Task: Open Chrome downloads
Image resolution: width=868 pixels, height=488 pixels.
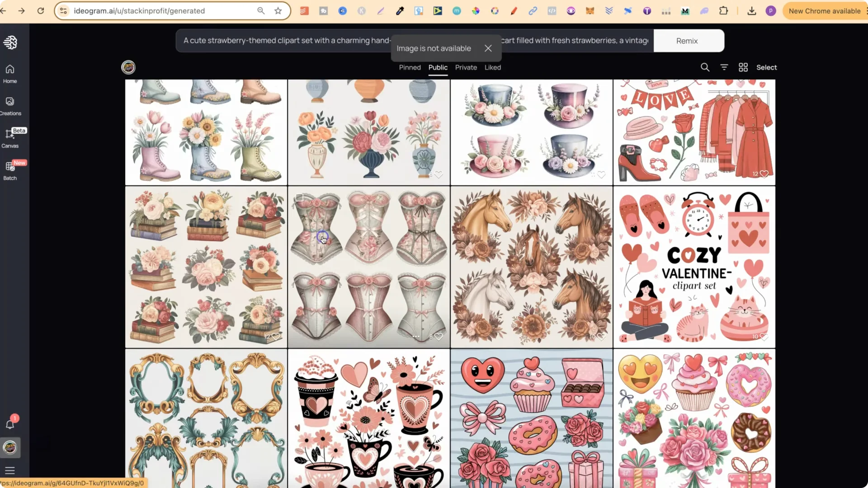Action: [x=751, y=10]
